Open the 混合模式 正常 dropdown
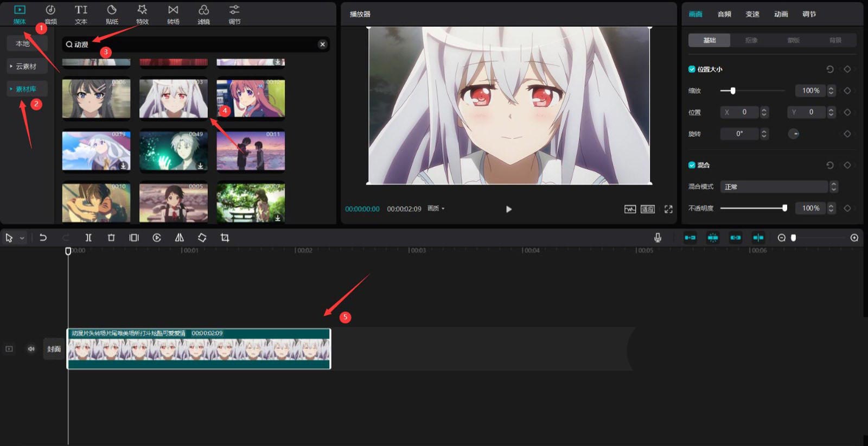Viewport: 868px width, 446px height. coord(779,187)
